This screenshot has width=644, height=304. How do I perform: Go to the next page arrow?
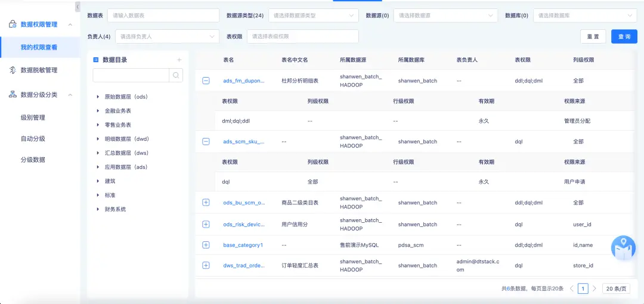coord(594,288)
